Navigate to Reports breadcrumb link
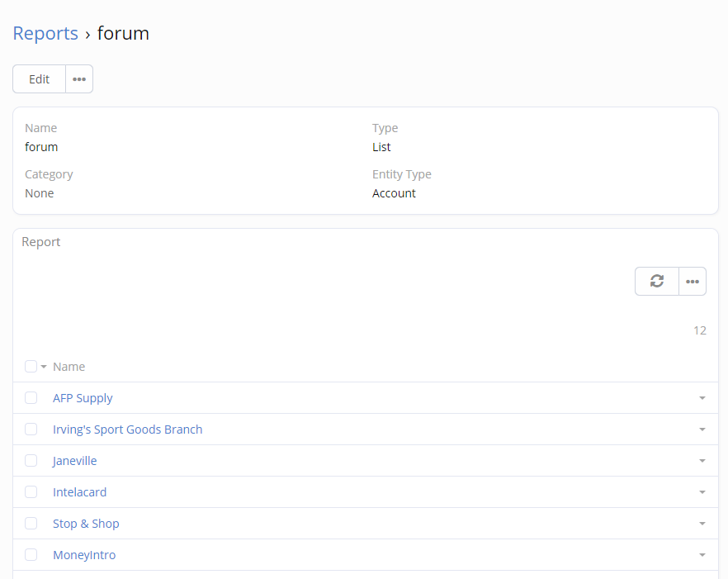The width and height of the screenshot is (728, 579). point(45,33)
